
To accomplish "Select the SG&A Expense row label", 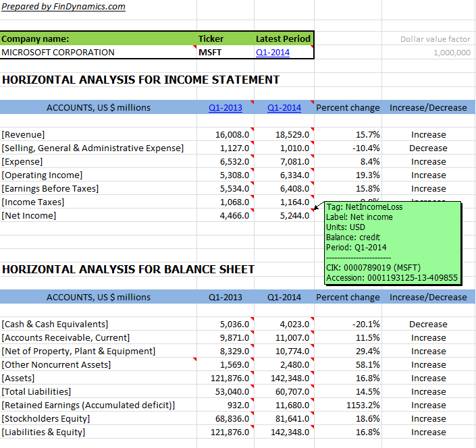I will coord(92,148).
